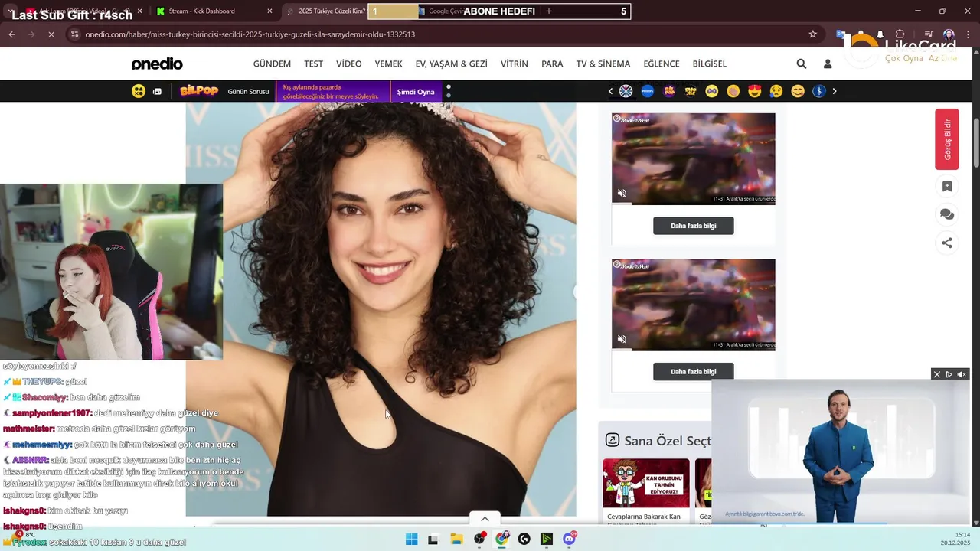
Task: Click Günün Sorusu label
Action: [x=249, y=92]
